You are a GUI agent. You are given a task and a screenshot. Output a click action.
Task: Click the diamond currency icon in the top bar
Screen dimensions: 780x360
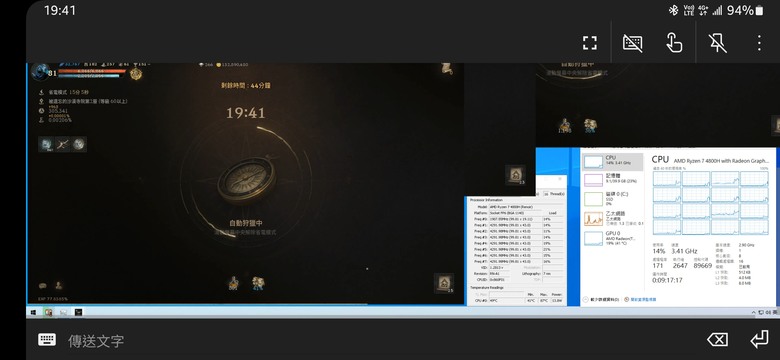coord(201,65)
